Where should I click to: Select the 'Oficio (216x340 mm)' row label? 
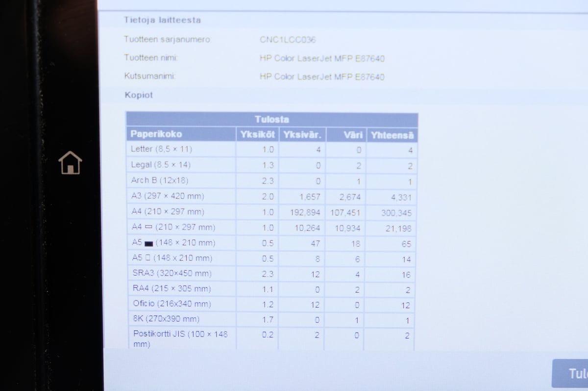click(172, 304)
